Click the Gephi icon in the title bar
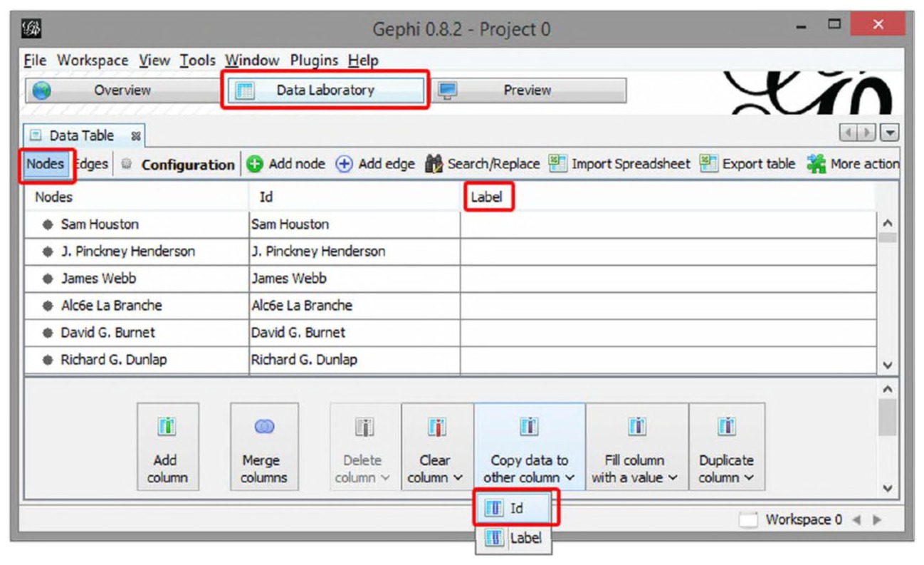The height and width of the screenshot is (565, 924). point(33,28)
